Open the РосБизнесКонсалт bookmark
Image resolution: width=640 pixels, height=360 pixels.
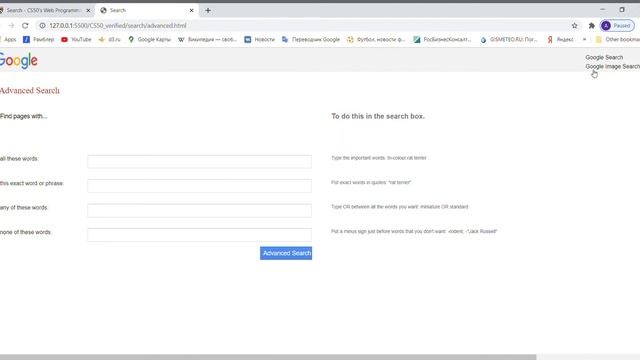click(x=442, y=40)
